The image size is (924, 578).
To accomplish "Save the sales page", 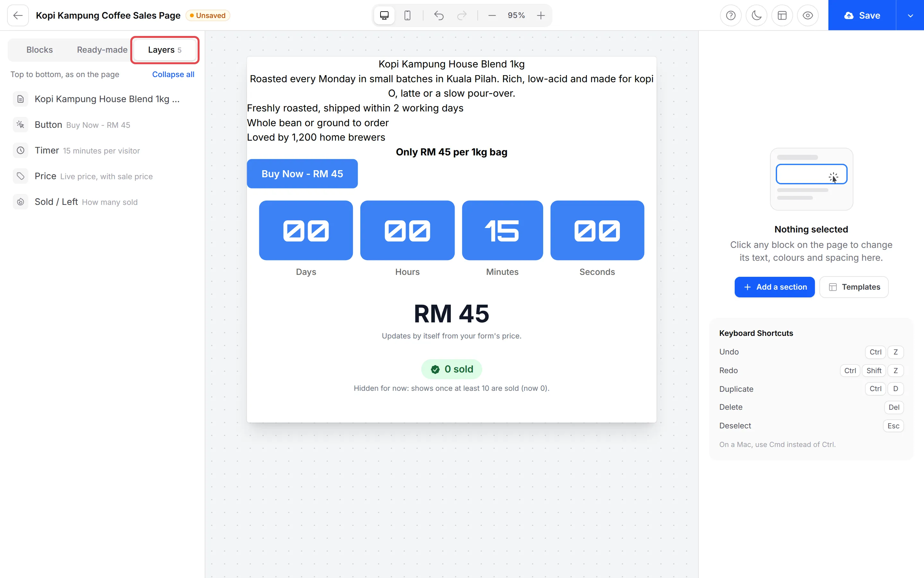I will 862,15.
